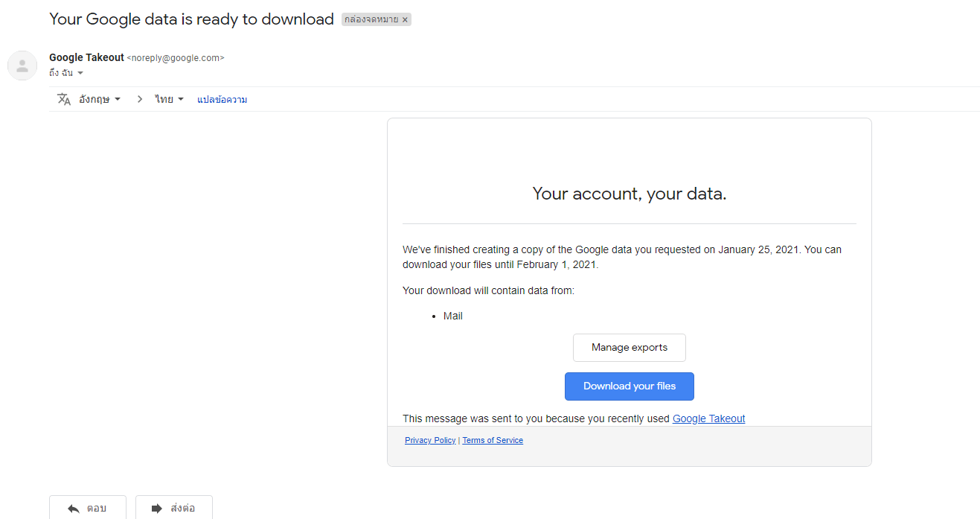Click the ตอบ reply button

tap(88, 508)
